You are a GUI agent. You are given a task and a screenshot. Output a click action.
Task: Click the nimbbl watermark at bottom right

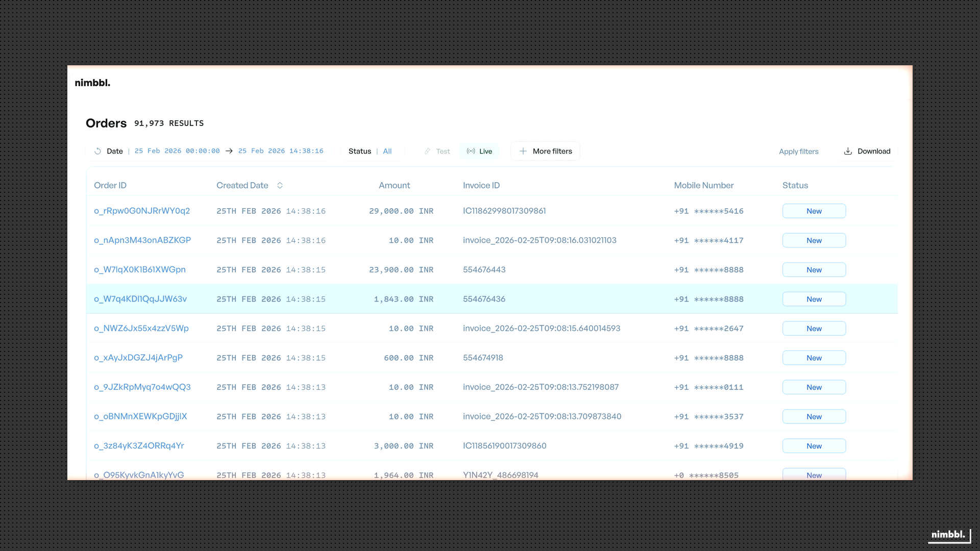click(x=948, y=535)
